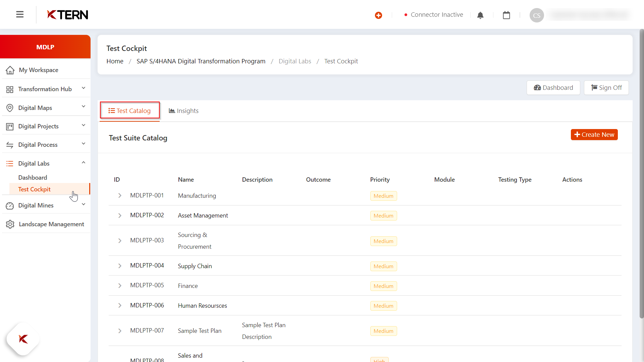Click Digital Labs breadcrumb
This screenshot has height=362, width=644.
pyautogui.click(x=295, y=61)
